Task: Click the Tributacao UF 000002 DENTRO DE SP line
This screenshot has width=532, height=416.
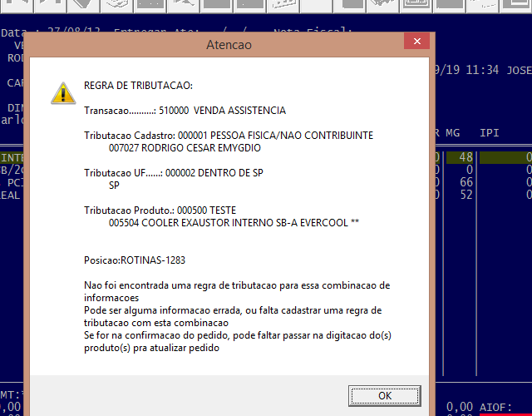Action: click(174, 173)
